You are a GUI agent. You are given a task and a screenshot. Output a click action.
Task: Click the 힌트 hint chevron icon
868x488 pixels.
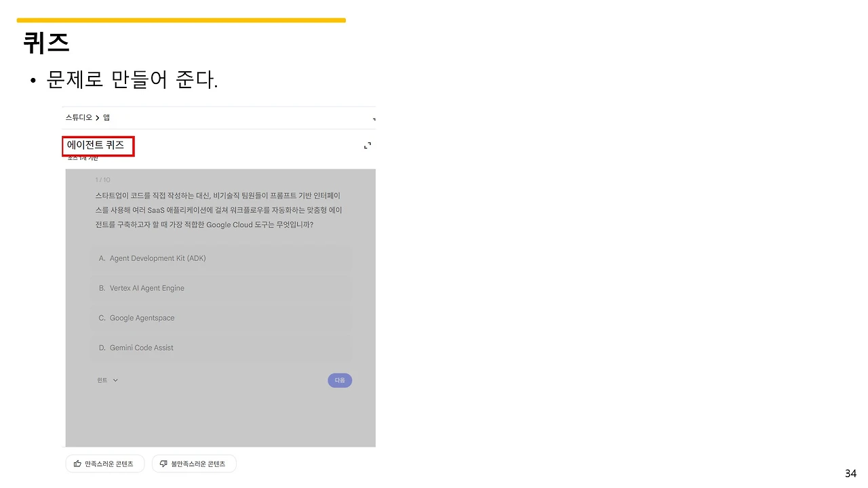tap(115, 380)
